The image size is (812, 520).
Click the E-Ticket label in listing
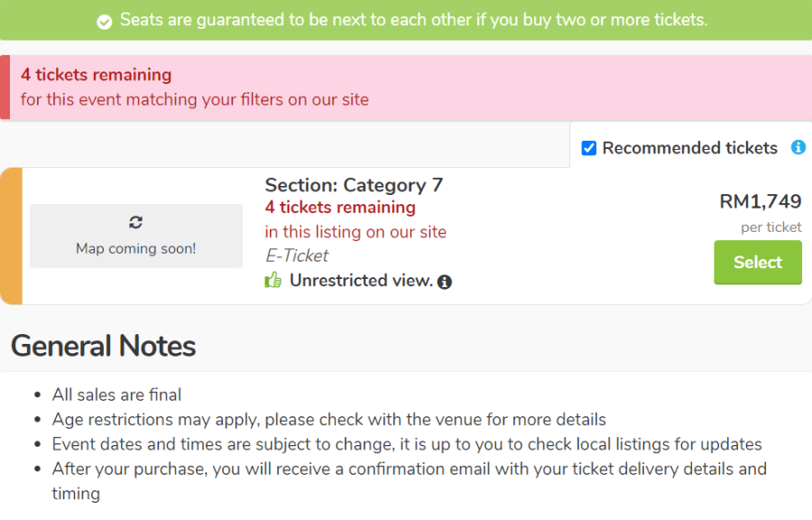[296, 255]
